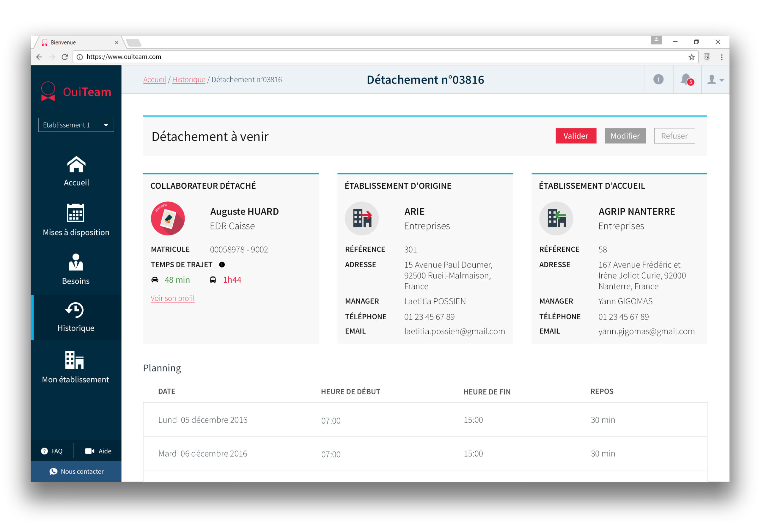
Task: Click the Modifier button
Action: point(625,136)
